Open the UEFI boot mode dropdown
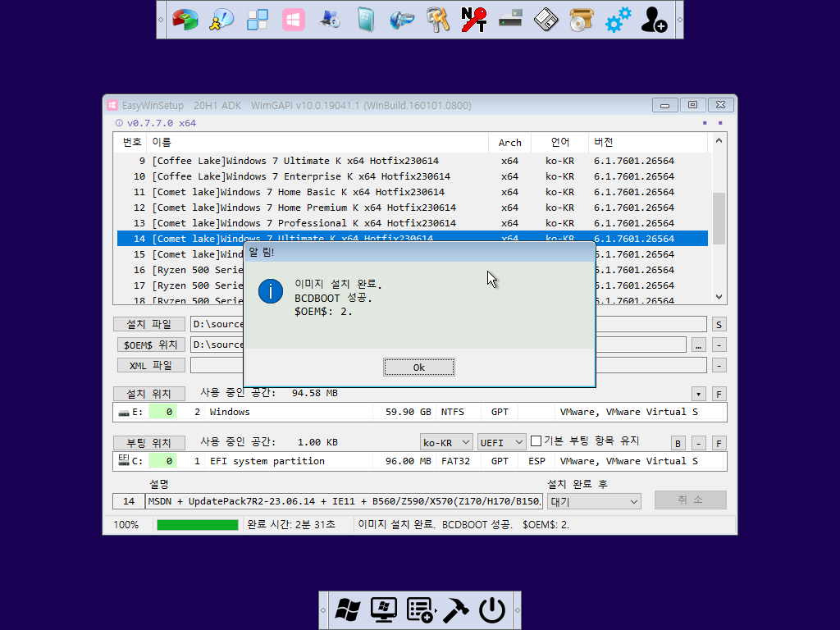840x630 pixels. pyautogui.click(x=501, y=442)
